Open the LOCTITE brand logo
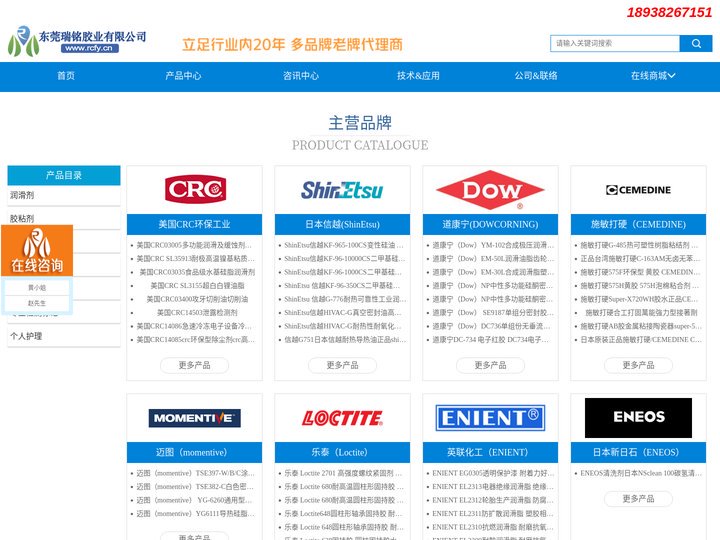This screenshot has height=540, width=720. [342, 418]
